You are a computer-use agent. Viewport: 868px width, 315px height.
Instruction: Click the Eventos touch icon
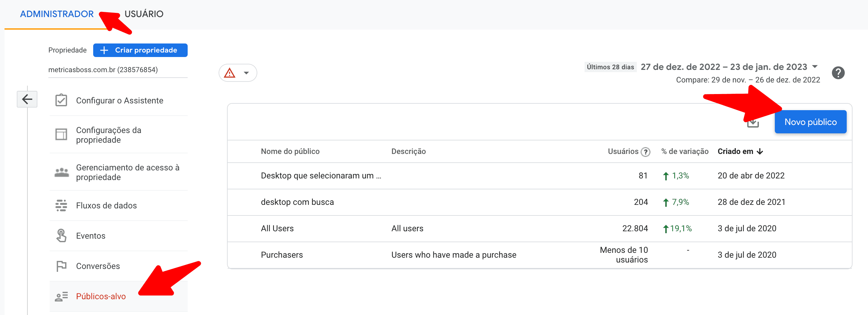coord(61,235)
